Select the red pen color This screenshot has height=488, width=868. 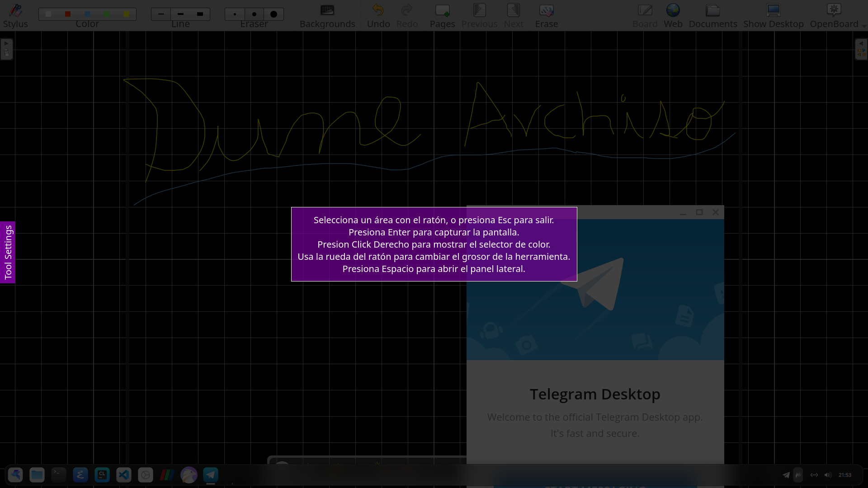[x=68, y=14]
